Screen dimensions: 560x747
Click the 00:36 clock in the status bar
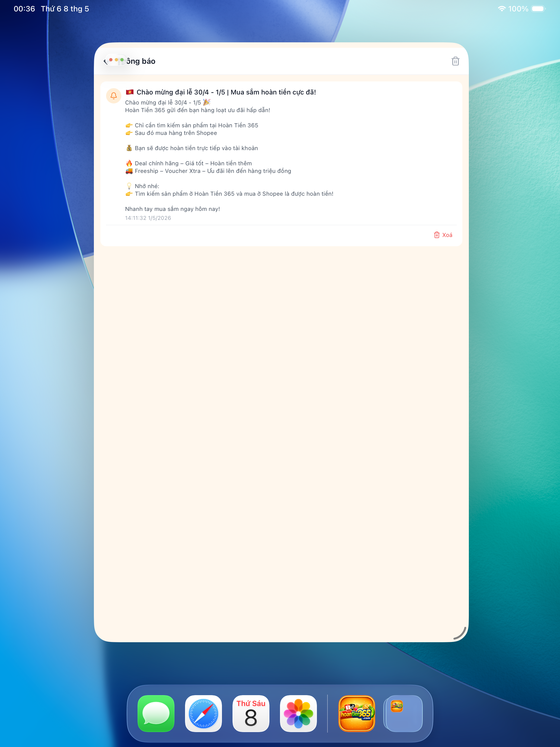click(24, 9)
